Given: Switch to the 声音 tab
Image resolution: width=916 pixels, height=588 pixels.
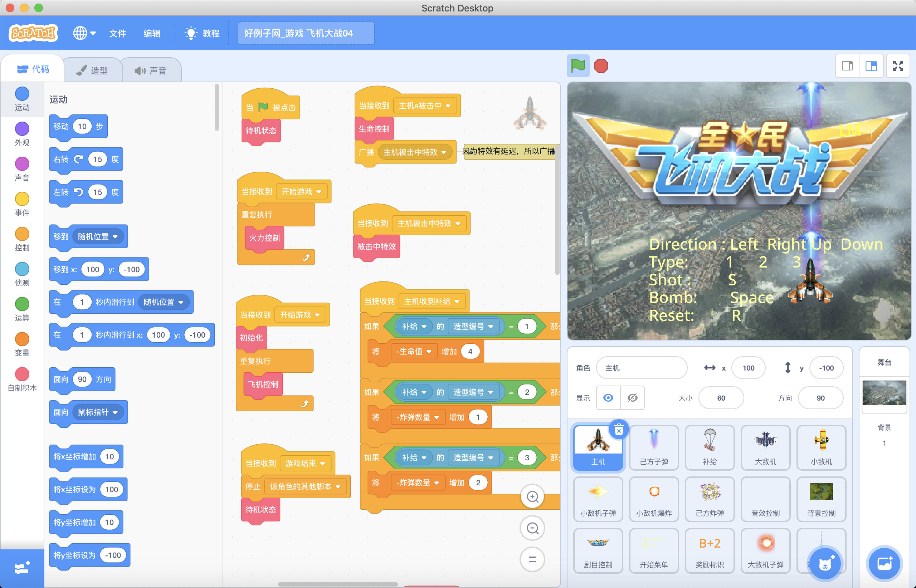Looking at the screenshot, I should pyautogui.click(x=151, y=70).
